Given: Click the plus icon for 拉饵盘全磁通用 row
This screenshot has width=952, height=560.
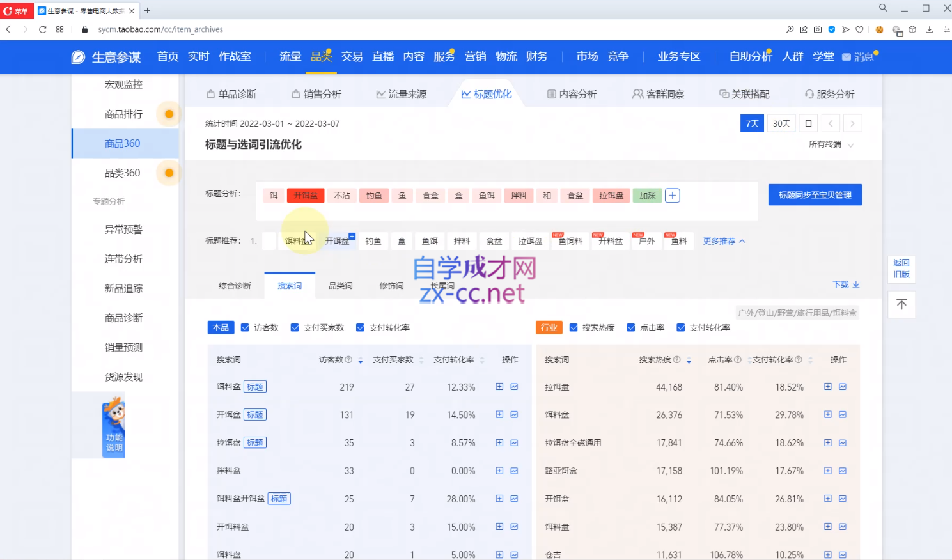Looking at the screenshot, I should (828, 442).
